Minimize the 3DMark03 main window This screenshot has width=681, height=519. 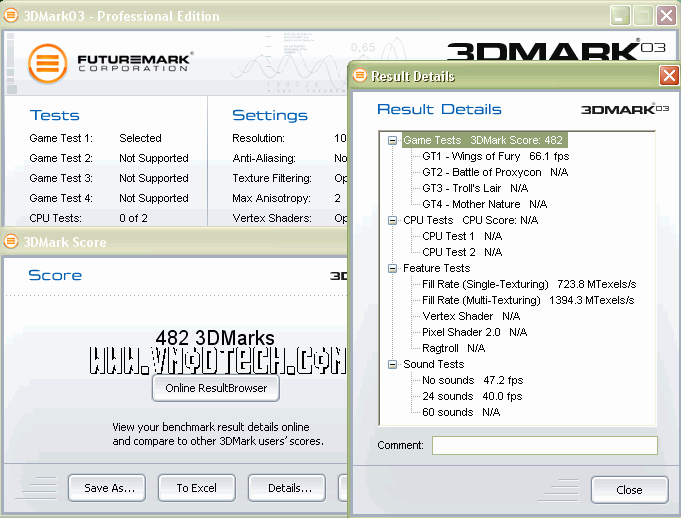(620, 17)
